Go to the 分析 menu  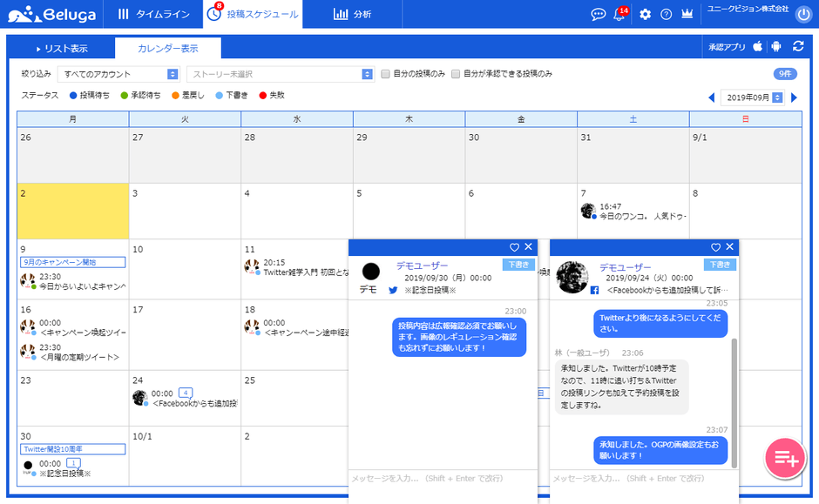coord(352,14)
